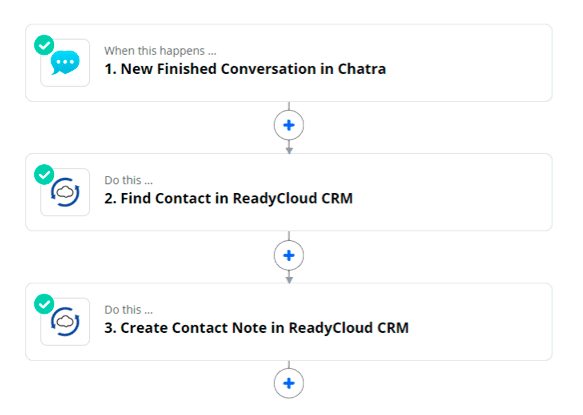Click the 'When this happens ...' label
This screenshot has height=415, width=583.
click(x=160, y=51)
